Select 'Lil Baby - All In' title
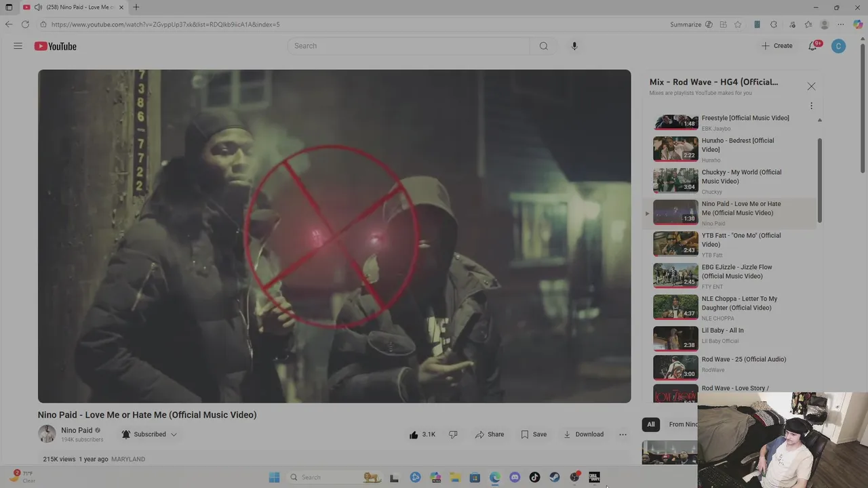The image size is (868, 488). tap(723, 331)
